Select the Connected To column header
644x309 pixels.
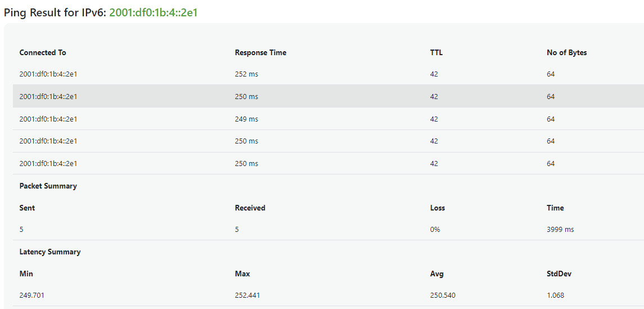(x=43, y=53)
